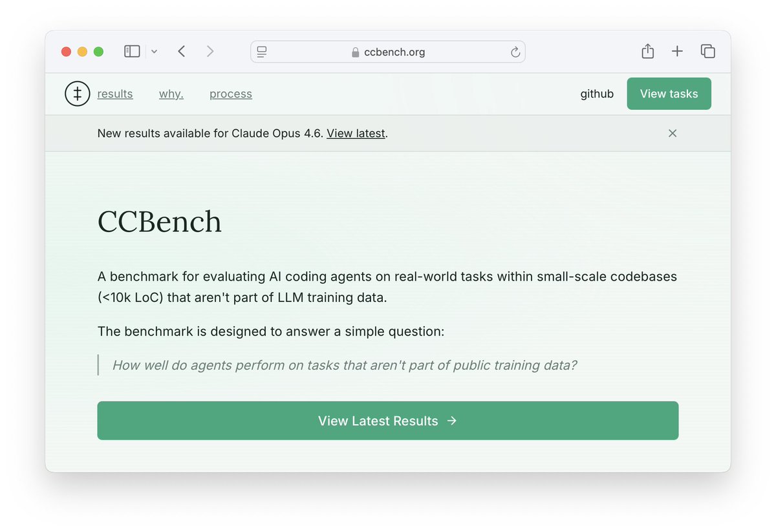Screen dimensions: 776x532
Task: Click inside the address bar input field
Action: point(427,52)
